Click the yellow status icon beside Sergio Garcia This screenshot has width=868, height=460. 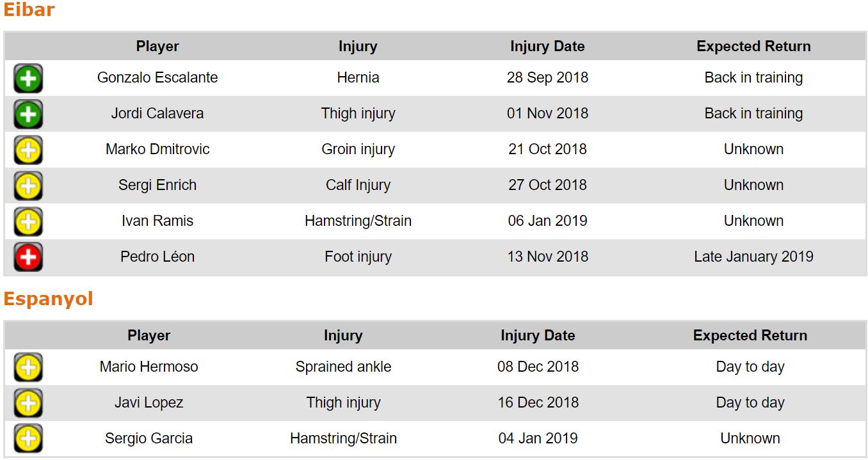point(28,440)
